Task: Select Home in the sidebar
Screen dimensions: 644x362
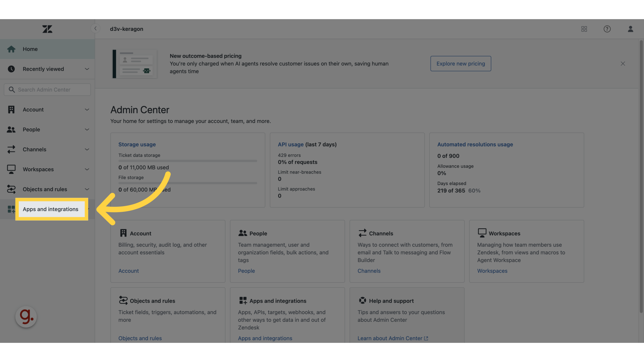Action: point(47,49)
